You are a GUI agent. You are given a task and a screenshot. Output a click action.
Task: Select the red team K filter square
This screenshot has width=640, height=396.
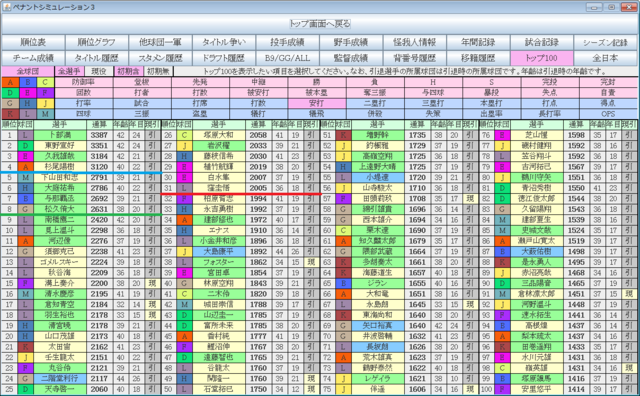[x=10, y=114]
